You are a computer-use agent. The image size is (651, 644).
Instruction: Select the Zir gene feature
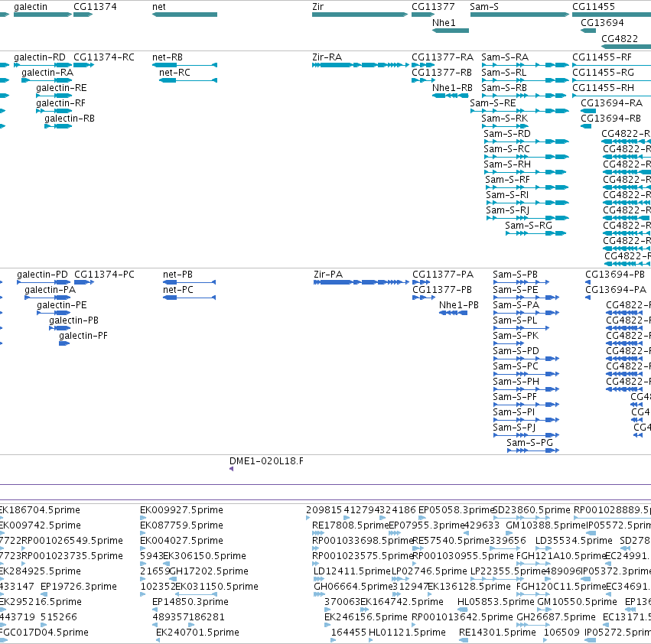(360, 15)
